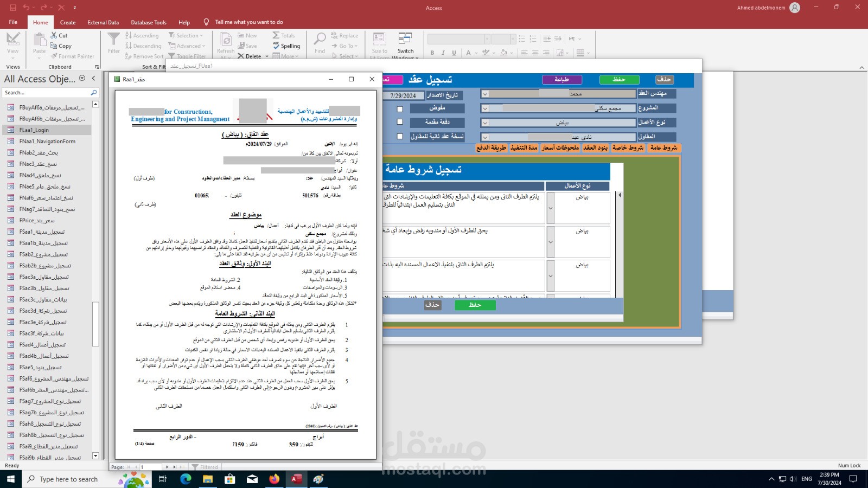
Task: Click the font color A swatch
Action: [x=469, y=53]
